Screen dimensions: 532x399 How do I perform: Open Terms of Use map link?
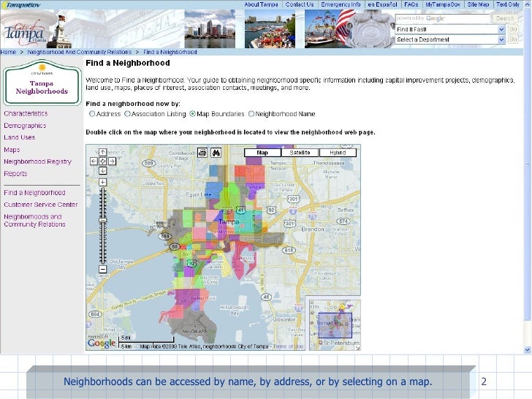[x=288, y=346]
